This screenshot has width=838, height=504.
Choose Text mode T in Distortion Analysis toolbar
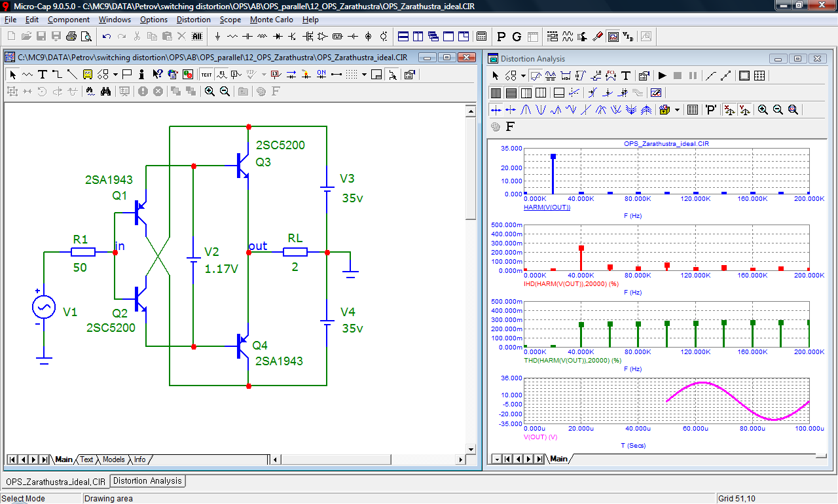(x=626, y=76)
